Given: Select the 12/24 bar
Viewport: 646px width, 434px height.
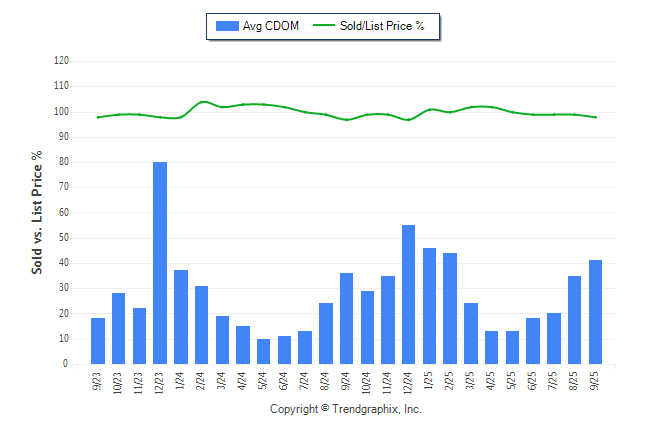Looking at the screenshot, I should click(x=409, y=295).
